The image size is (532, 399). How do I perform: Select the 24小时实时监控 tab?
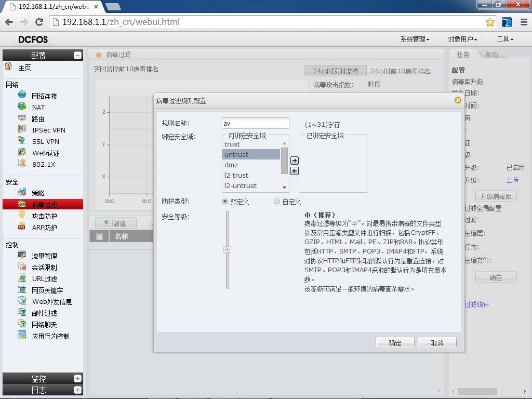pyautogui.click(x=336, y=71)
